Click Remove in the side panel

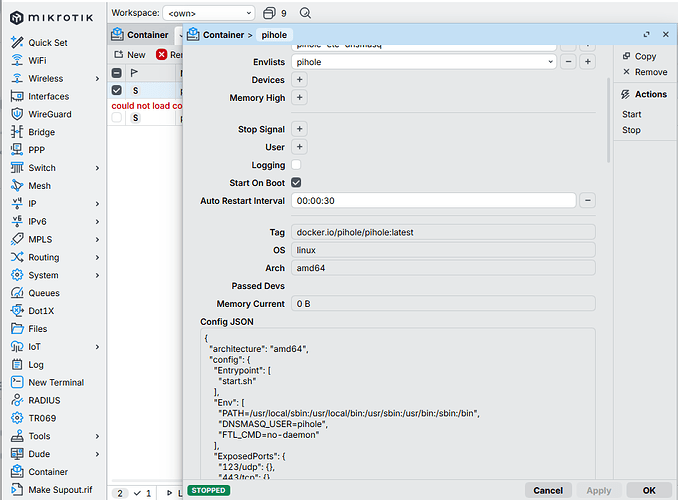[x=645, y=72]
